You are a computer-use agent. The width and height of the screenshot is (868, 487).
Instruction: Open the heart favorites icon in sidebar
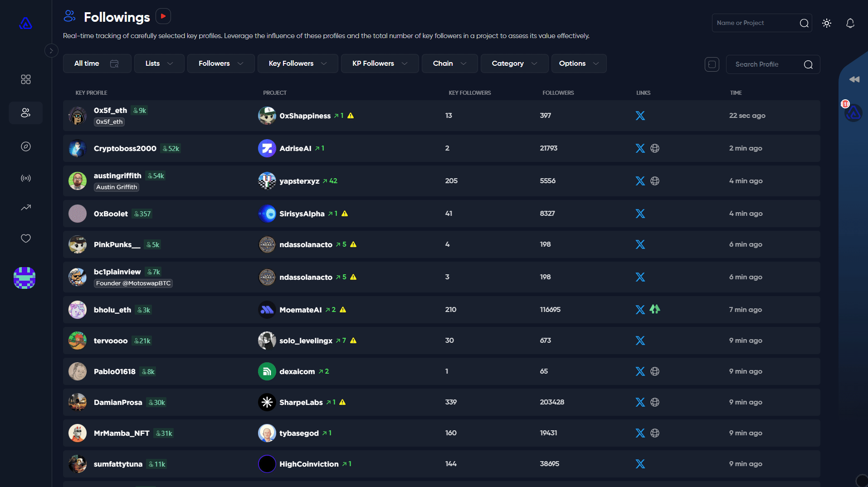(x=26, y=239)
